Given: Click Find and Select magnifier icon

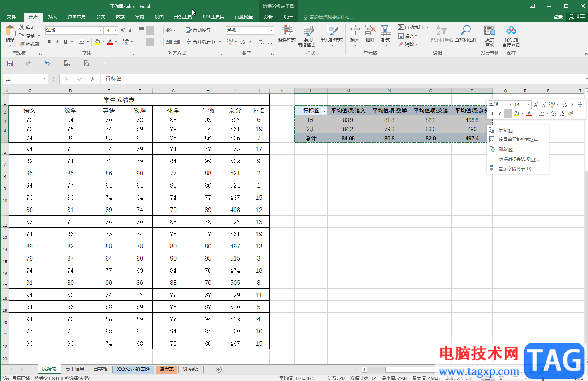Looking at the screenshot, I should tap(466, 31).
